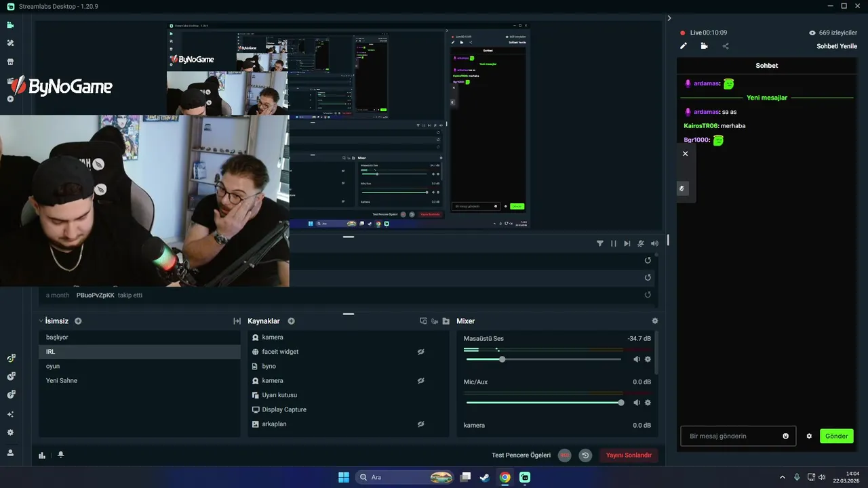The width and height of the screenshot is (868, 488).
Task: Click Yayını Sonlandır to end stream
Action: pyautogui.click(x=629, y=455)
